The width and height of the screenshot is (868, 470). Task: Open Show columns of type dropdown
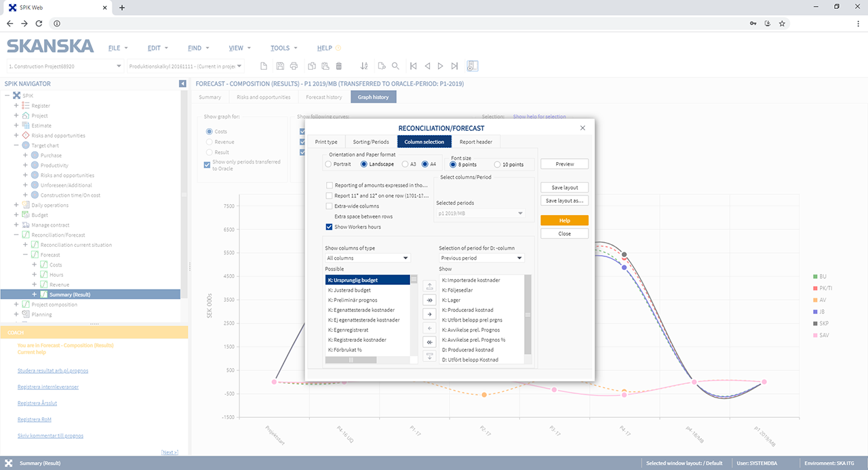pos(368,258)
